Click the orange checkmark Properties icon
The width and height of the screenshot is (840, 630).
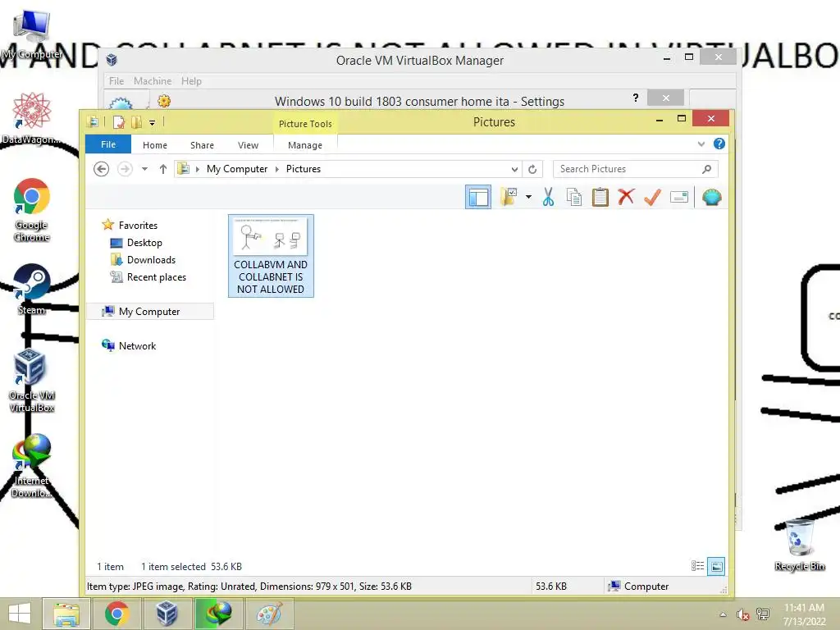click(x=652, y=197)
